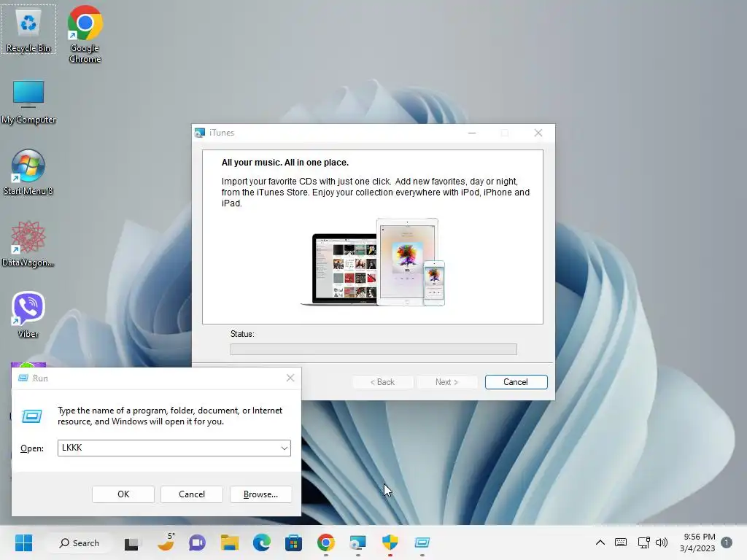This screenshot has height=560, width=747.
Task: Click the security shield taskbar icon
Action: tap(390, 542)
